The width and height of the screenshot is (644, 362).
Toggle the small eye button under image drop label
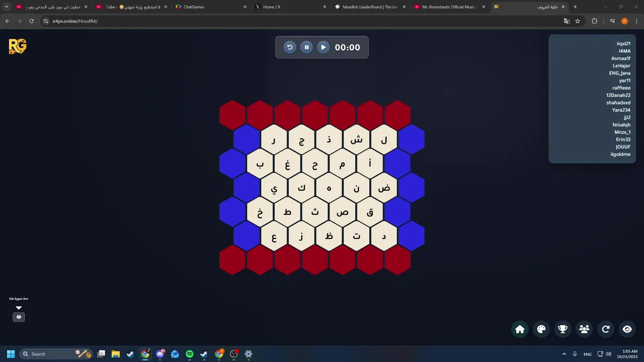tap(19, 317)
